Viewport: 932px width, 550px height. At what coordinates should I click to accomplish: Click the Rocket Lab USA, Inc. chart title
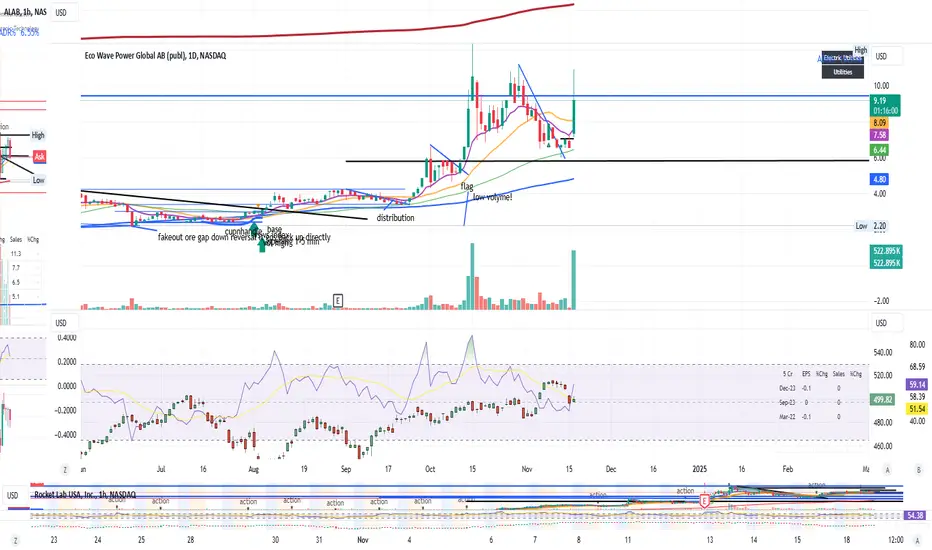point(85,495)
